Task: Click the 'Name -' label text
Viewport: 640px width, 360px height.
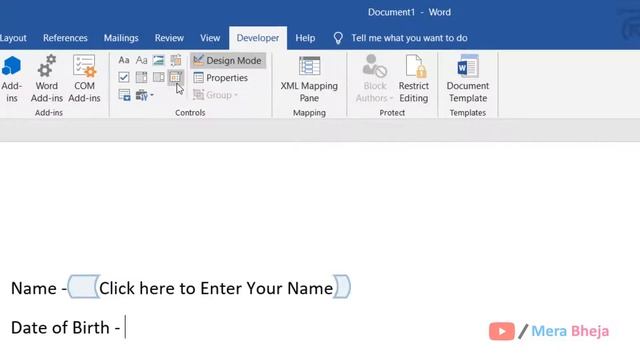Action: coord(39,288)
